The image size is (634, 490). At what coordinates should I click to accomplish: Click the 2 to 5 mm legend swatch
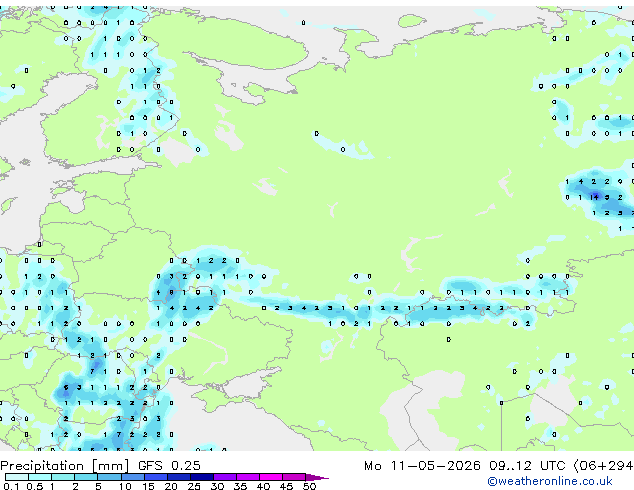point(86,477)
